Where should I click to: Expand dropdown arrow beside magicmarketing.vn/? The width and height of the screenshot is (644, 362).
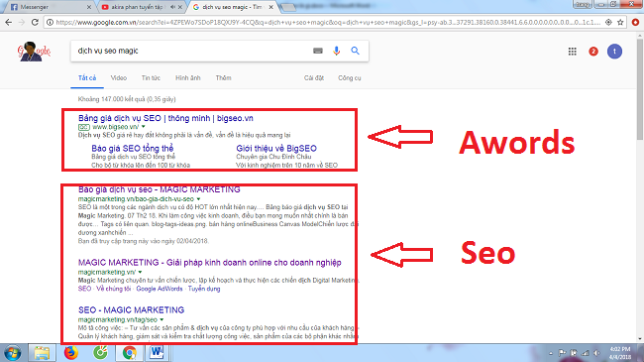[x=140, y=273]
